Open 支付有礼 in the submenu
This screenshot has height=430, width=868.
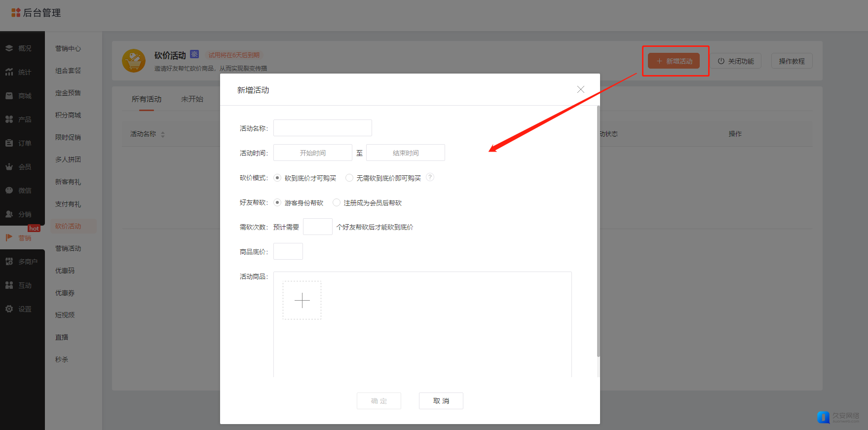point(68,204)
